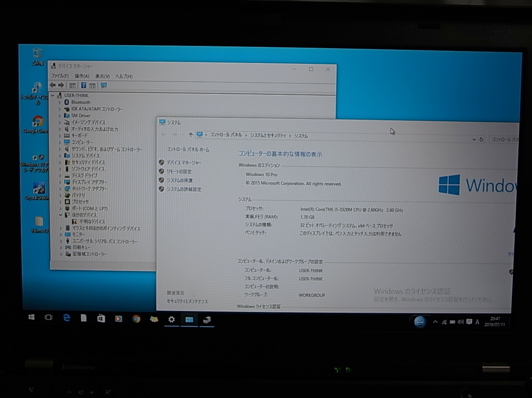Select the バッテリ tree item

[78, 195]
